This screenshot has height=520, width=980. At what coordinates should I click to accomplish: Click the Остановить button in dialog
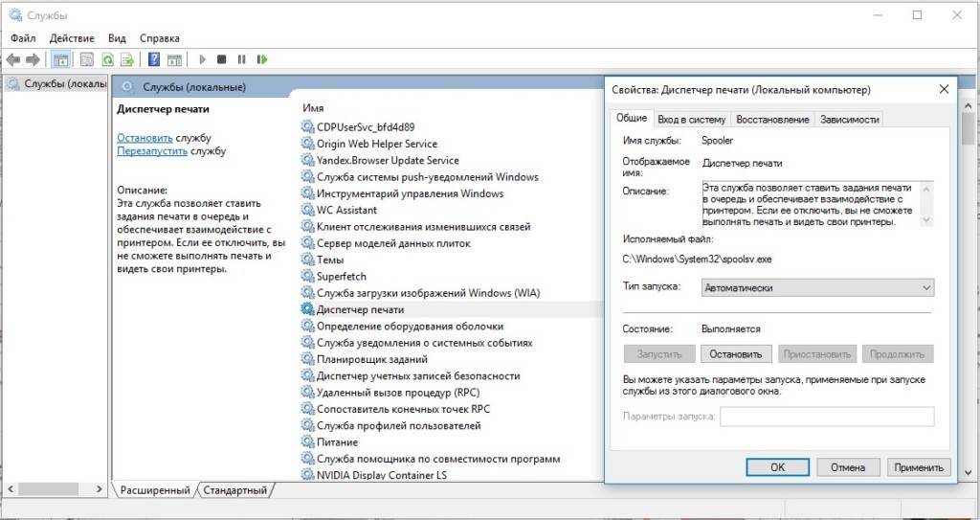(x=736, y=354)
